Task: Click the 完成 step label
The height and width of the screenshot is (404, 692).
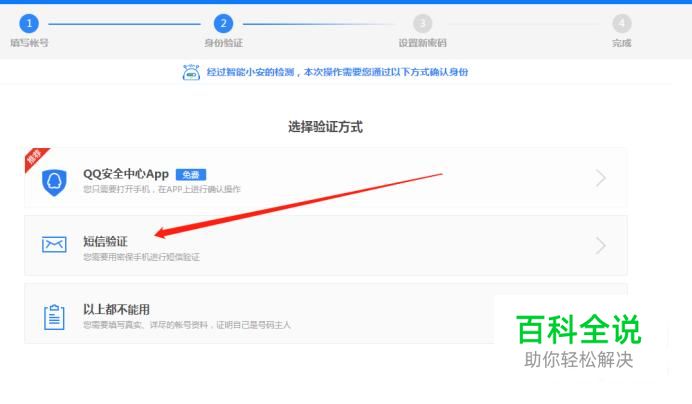Action: [621, 43]
